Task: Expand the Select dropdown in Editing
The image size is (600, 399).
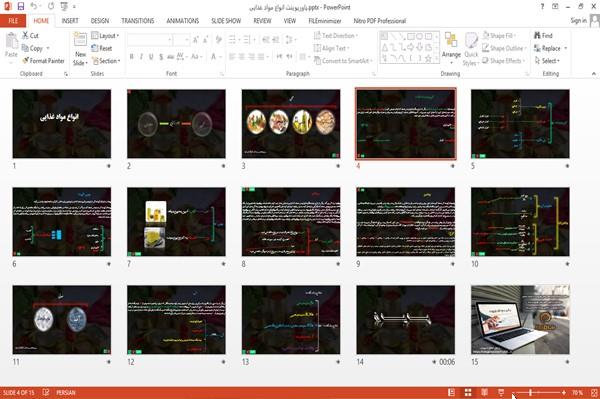Action: coord(547,61)
